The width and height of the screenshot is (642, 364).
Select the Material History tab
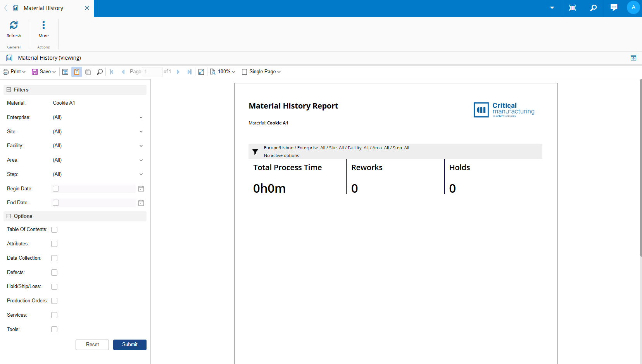(x=43, y=8)
